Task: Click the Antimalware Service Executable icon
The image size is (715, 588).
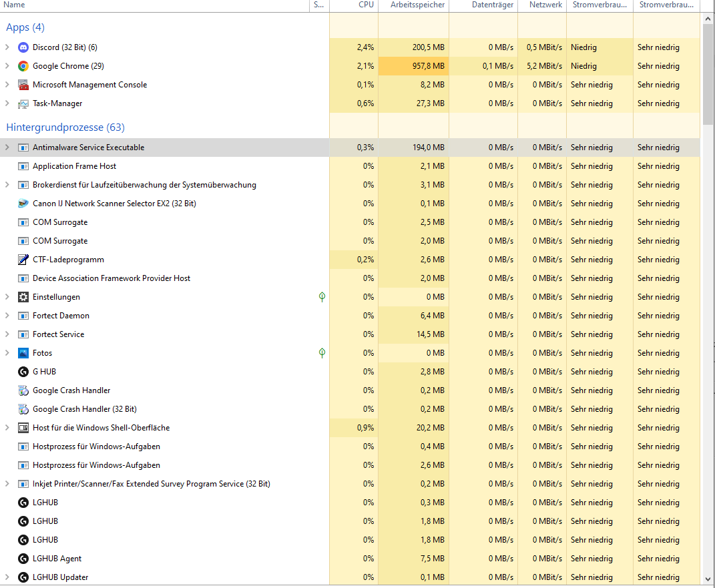Action: click(23, 148)
